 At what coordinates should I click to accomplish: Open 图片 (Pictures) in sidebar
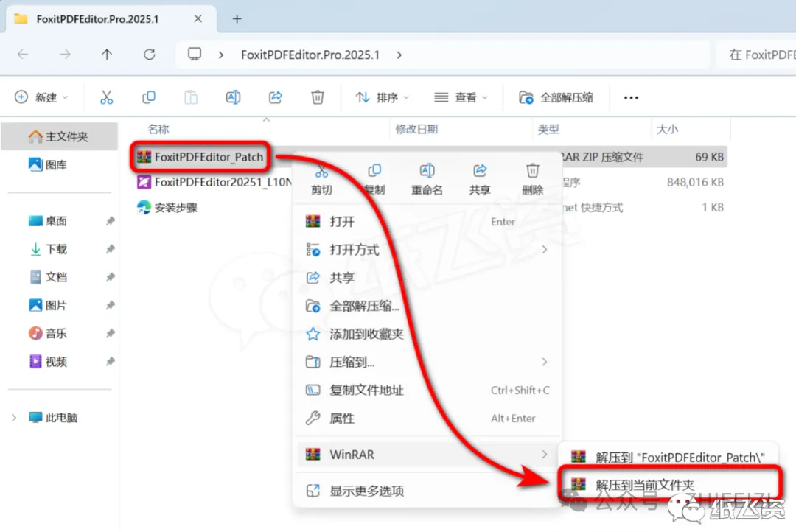pyautogui.click(x=48, y=305)
